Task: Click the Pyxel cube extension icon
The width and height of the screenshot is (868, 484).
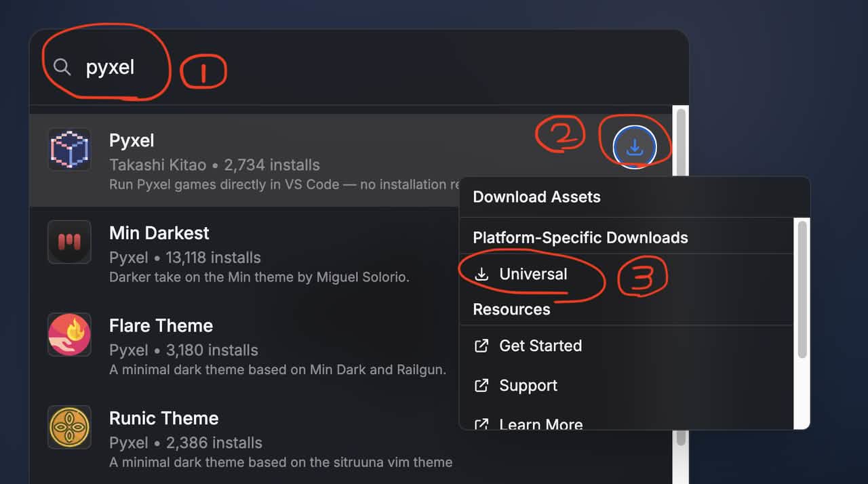Action: [x=69, y=149]
